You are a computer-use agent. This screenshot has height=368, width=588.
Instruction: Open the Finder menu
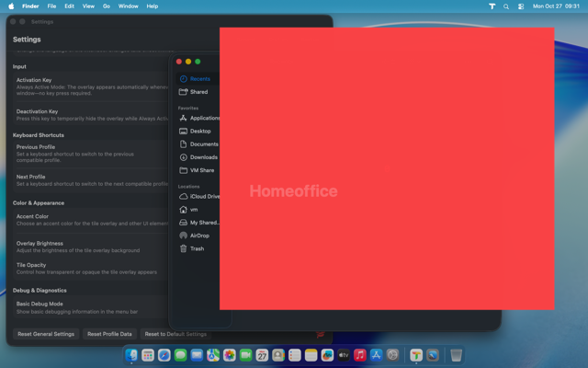pos(30,6)
